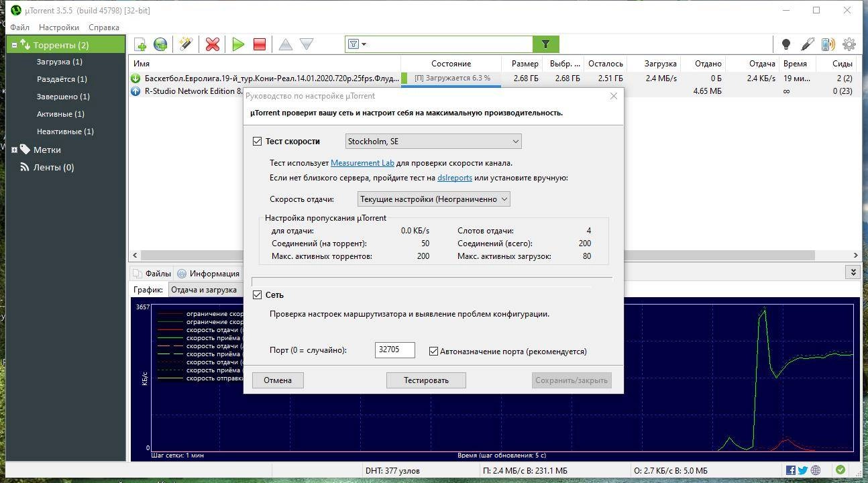The image size is (868, 483).
Task: Click blue seeding arrow on R-Studio torrent
Action: [x=135, y=91]
